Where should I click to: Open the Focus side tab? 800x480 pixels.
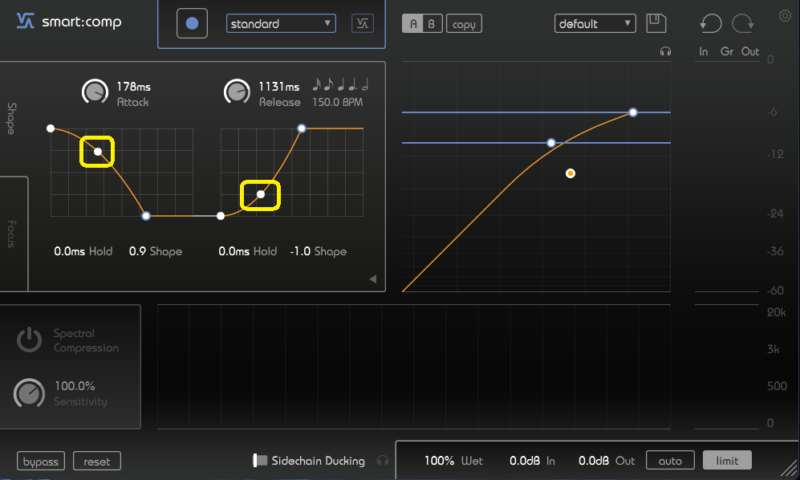[x=12, y=233]
